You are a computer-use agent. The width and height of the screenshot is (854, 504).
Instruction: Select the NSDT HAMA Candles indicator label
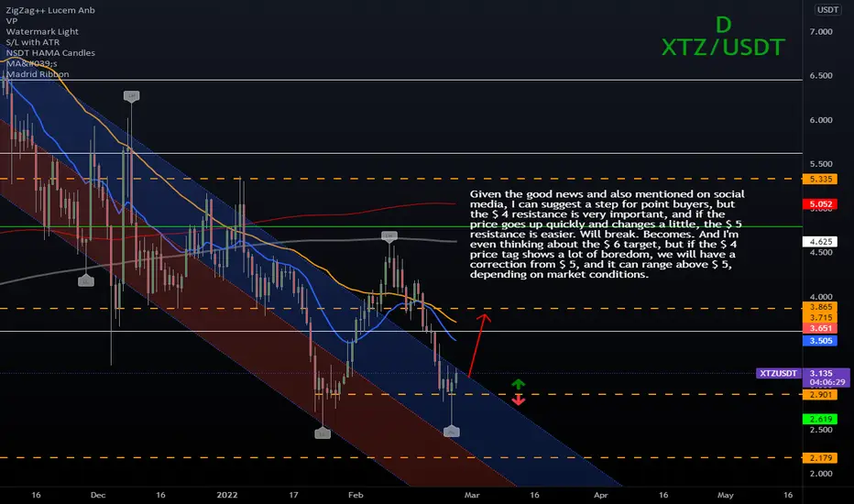click(50, 53)
